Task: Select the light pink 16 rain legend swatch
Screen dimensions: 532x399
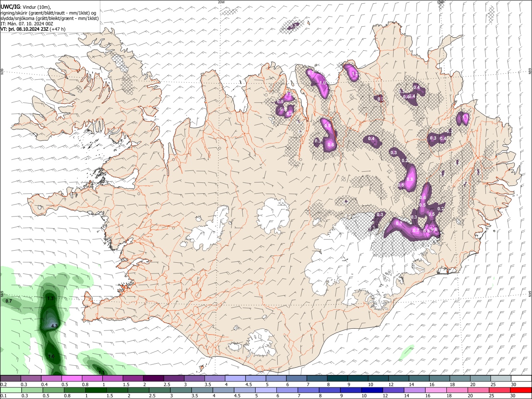Action: point(436,390)
